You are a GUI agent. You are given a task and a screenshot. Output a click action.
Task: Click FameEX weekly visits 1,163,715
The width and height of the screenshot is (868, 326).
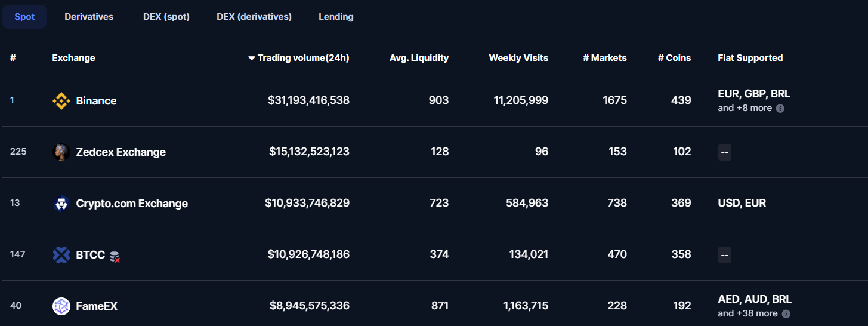coord(526,306)
